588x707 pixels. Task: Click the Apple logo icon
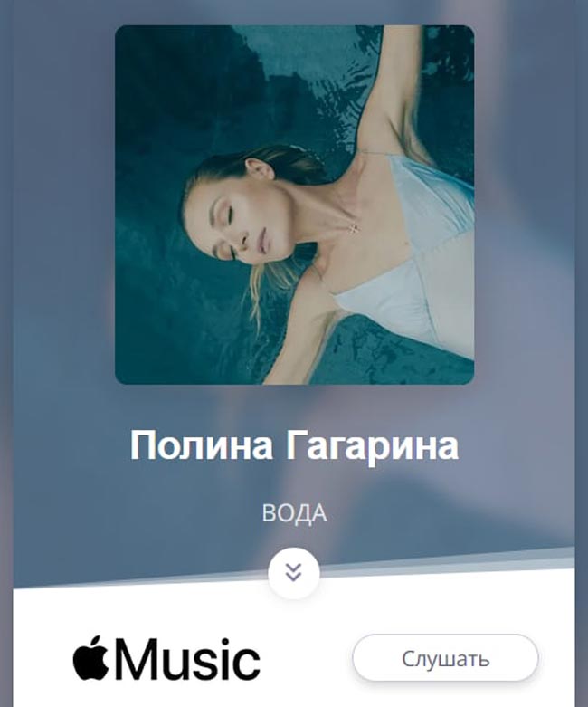[x=91, y=657]
